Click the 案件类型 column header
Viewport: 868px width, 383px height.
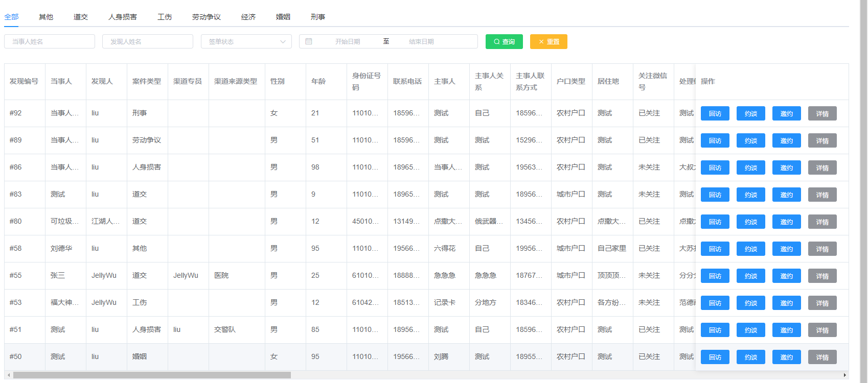[147, 81]
